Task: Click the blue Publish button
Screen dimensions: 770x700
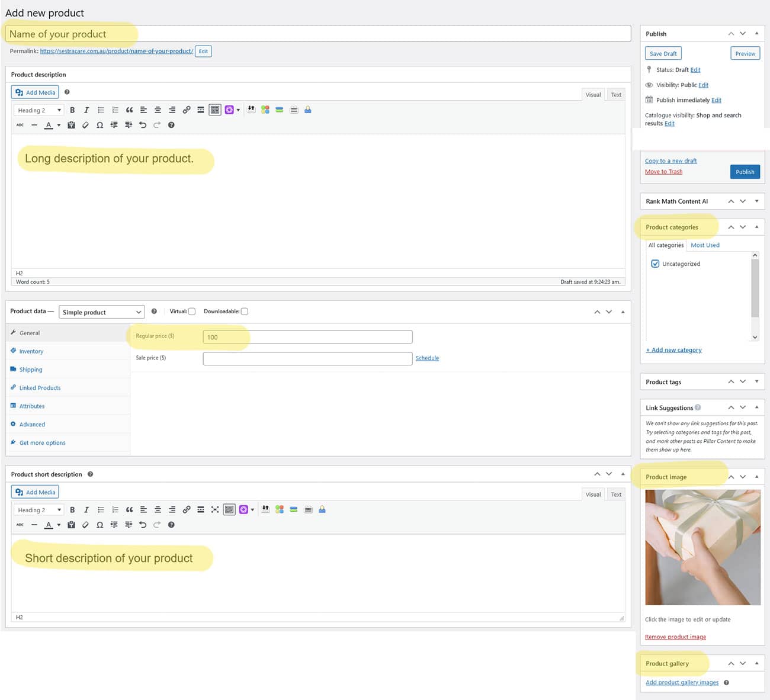Action: 745,172
